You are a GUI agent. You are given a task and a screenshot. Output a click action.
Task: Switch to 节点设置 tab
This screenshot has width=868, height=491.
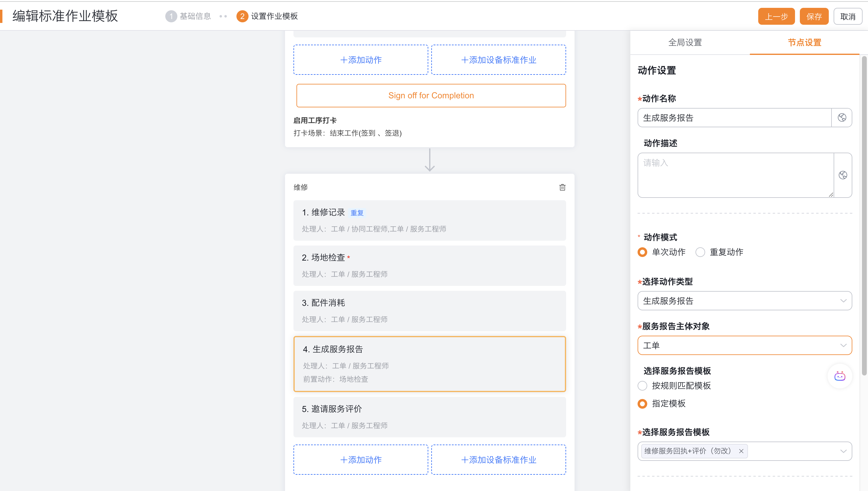point(804,43)
